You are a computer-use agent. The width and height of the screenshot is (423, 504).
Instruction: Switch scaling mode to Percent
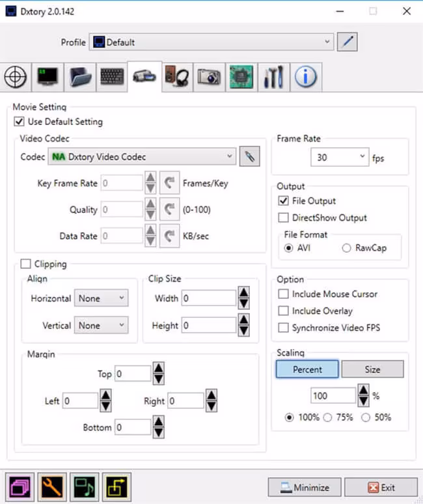pyautogui.click(x=307, y=369)
